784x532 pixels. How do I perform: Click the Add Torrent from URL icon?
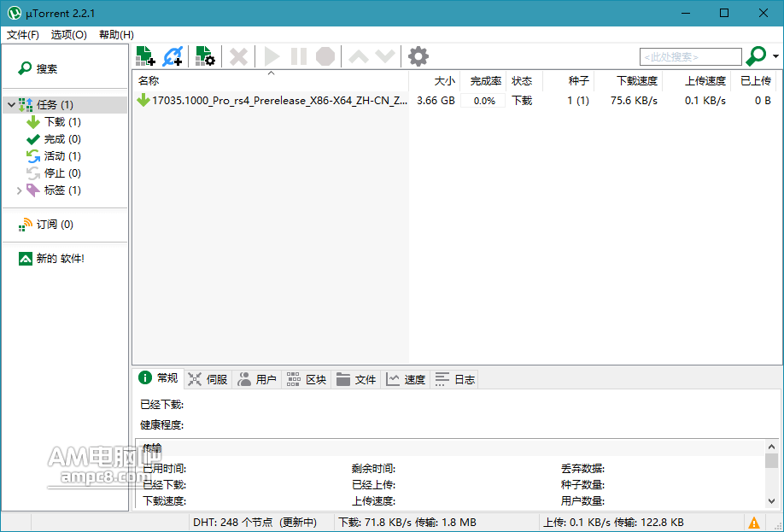pos(173,56)
